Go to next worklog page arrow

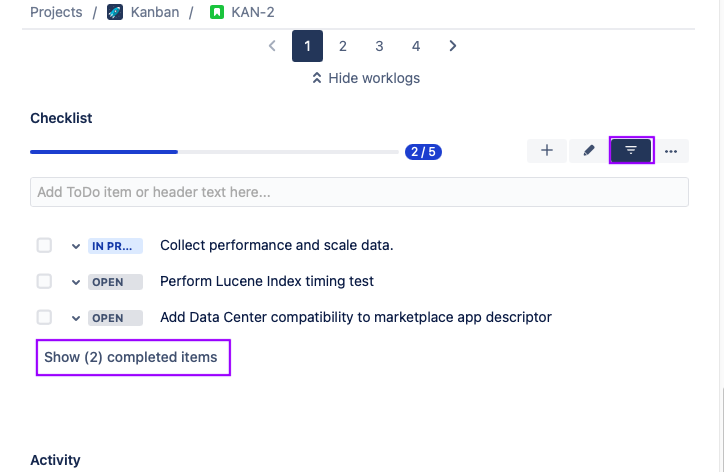tap(453, 46)
